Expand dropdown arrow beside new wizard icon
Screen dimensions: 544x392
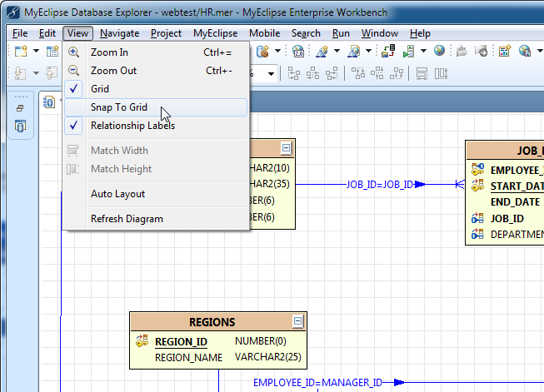pyautogui.click(x=34, y=52)
